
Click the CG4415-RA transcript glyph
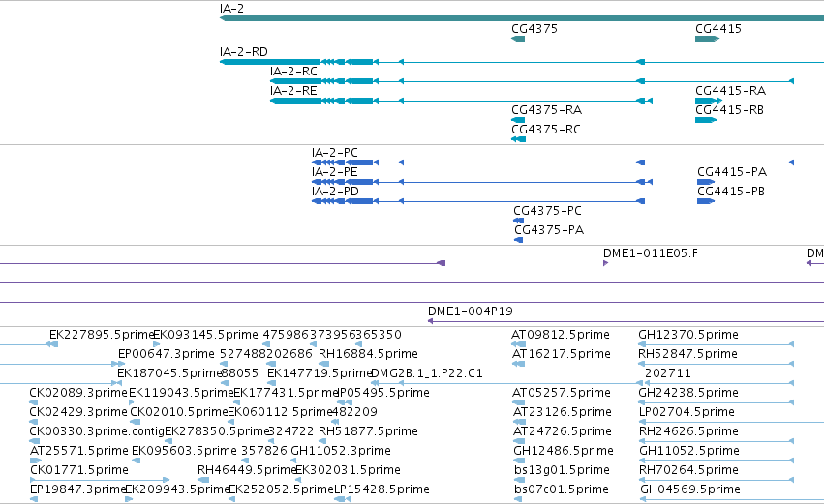pyautogui.click(x=709, y=101)
